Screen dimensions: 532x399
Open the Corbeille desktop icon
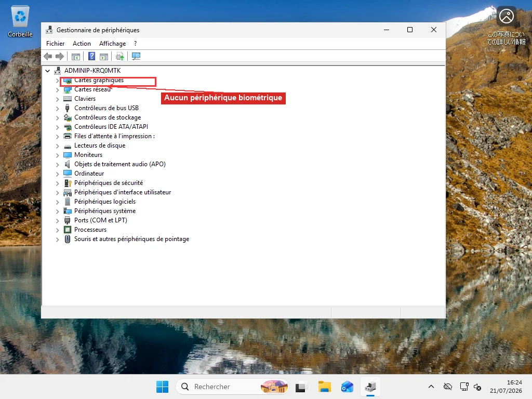[x=20, y=21]
